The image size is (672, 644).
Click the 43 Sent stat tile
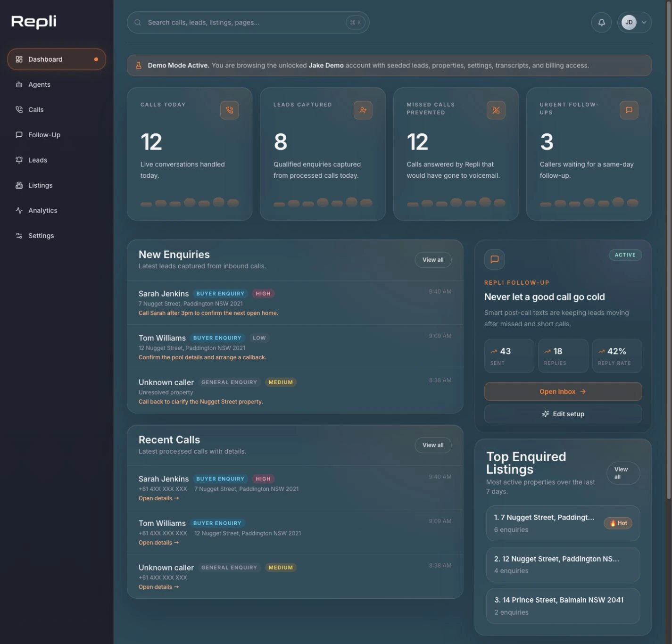[509, 356]
